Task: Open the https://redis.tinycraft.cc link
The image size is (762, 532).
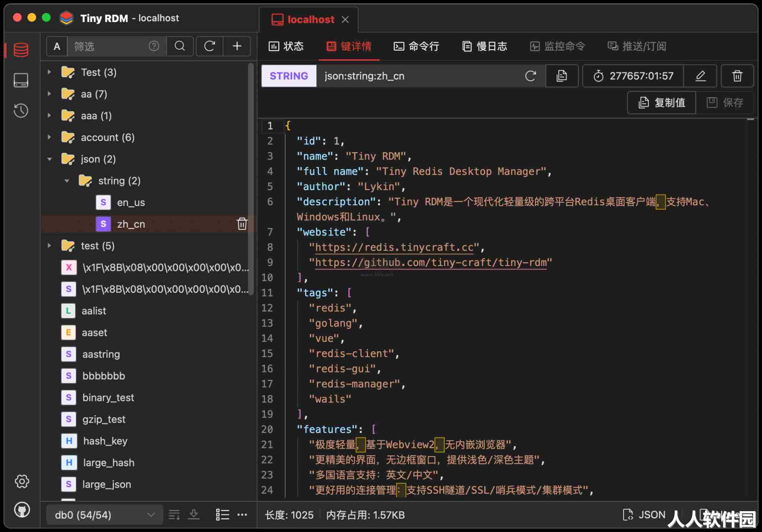Action: 394,247
